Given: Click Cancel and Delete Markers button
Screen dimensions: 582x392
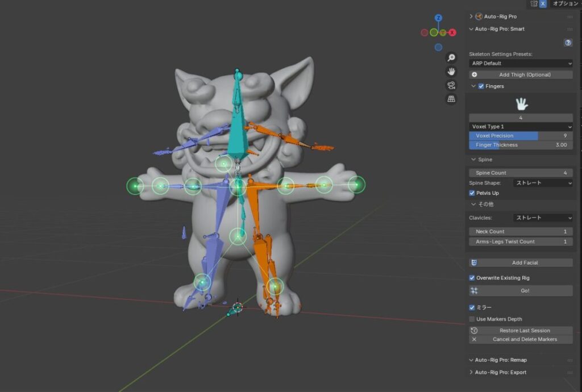Looking at the screenshot, I should coord(521,340).
